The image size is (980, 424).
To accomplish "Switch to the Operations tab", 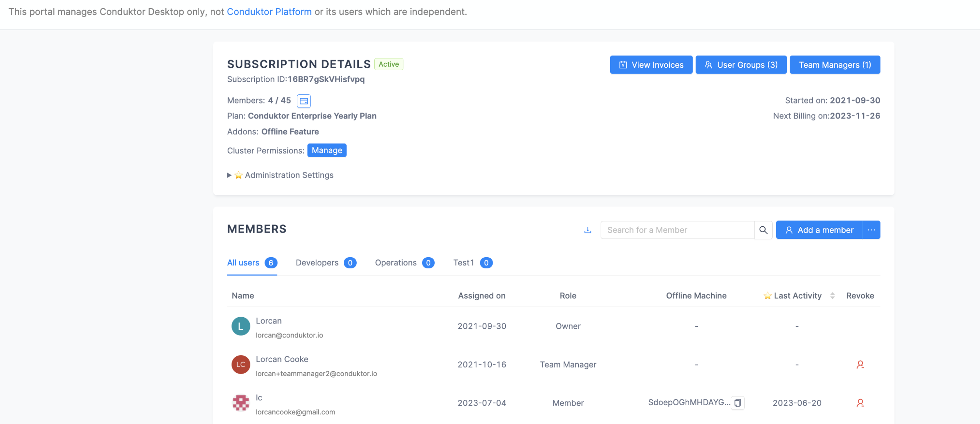I will (x=405, y=263).
